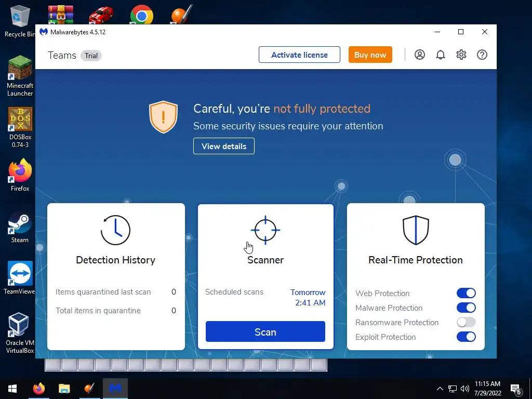Click the volume speaker tray icon
532x399 pixels.
point(465,389)
